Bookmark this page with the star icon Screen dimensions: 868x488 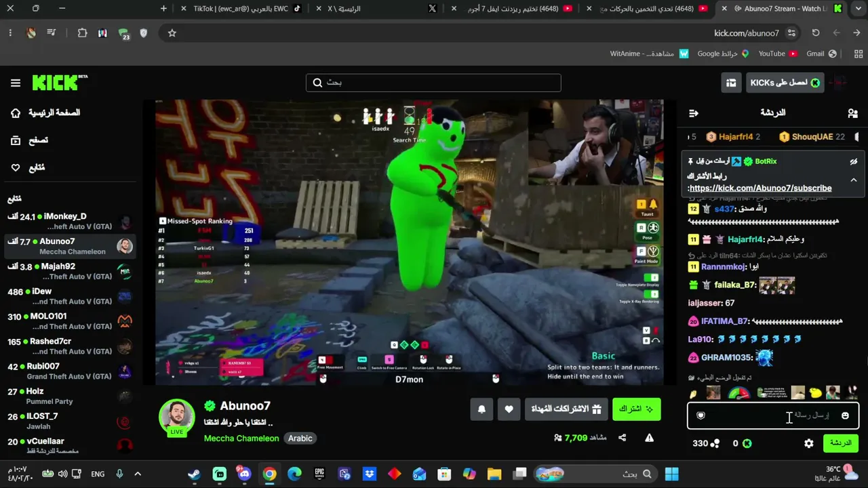click(x=172, y=33)
